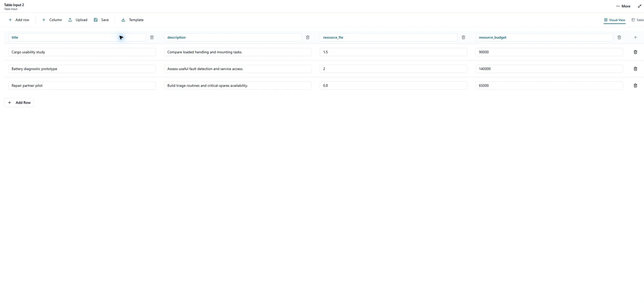Edit 'Assess useful fault detection' description cell
Image resolution: width=644 pixels, height=303 pixels.
(x=238, y=69)
